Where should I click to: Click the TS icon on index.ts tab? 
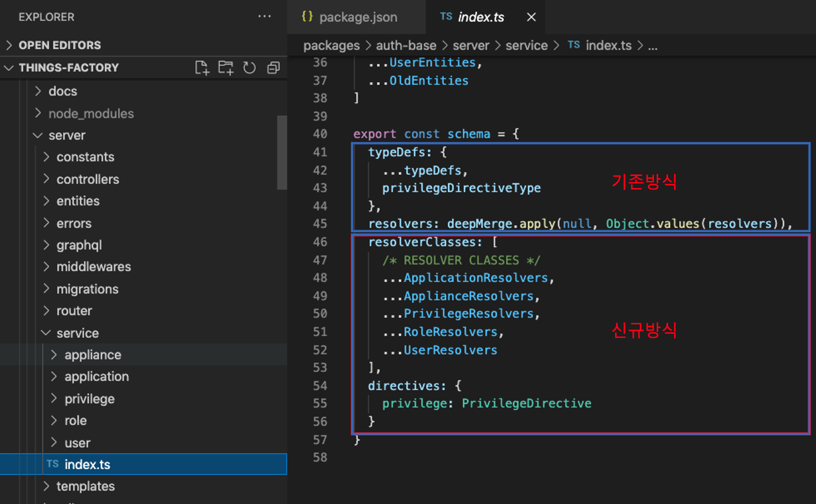click(446, 17)
